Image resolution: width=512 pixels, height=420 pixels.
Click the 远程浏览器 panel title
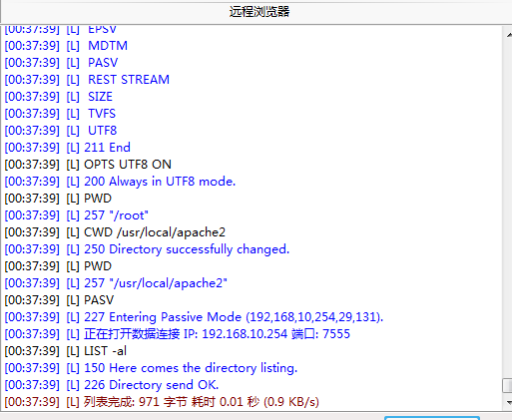[x=259, y=12]
